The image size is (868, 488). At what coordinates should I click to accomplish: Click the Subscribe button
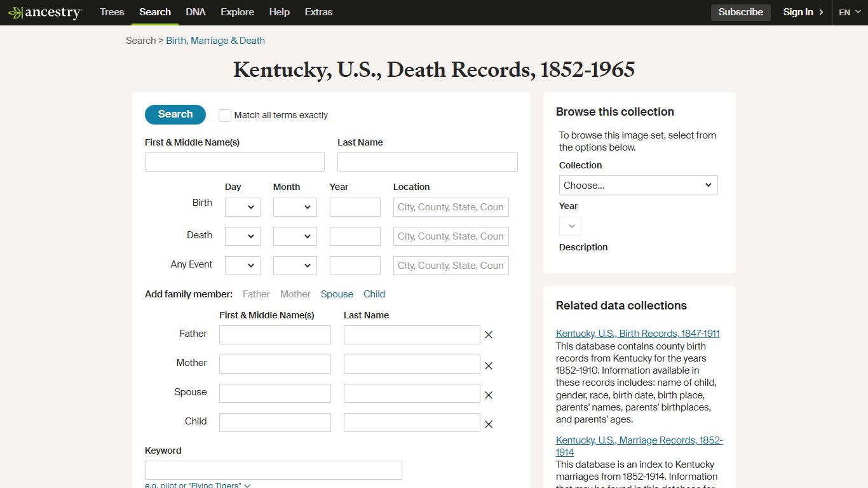coord(741,12)
